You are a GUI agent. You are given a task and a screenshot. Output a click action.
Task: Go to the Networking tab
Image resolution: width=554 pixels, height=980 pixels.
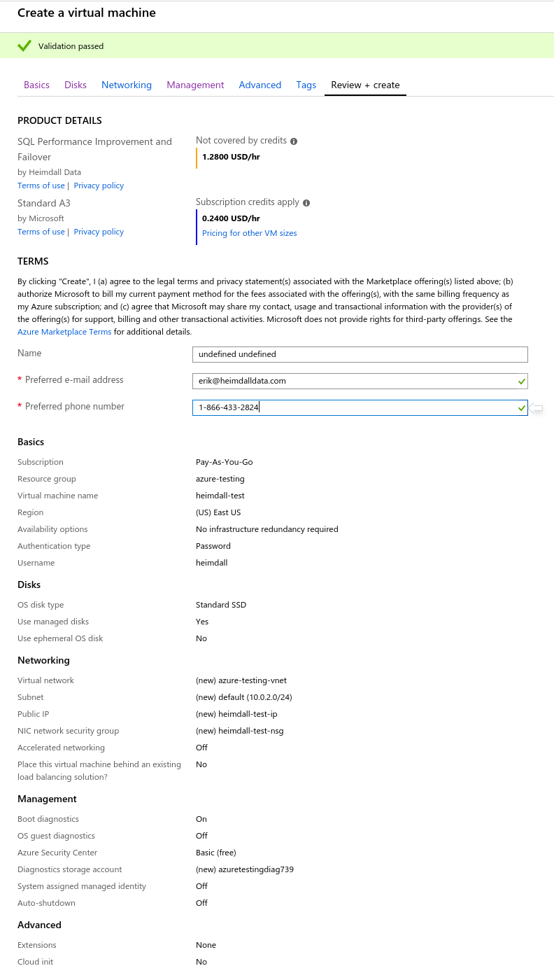127,85
